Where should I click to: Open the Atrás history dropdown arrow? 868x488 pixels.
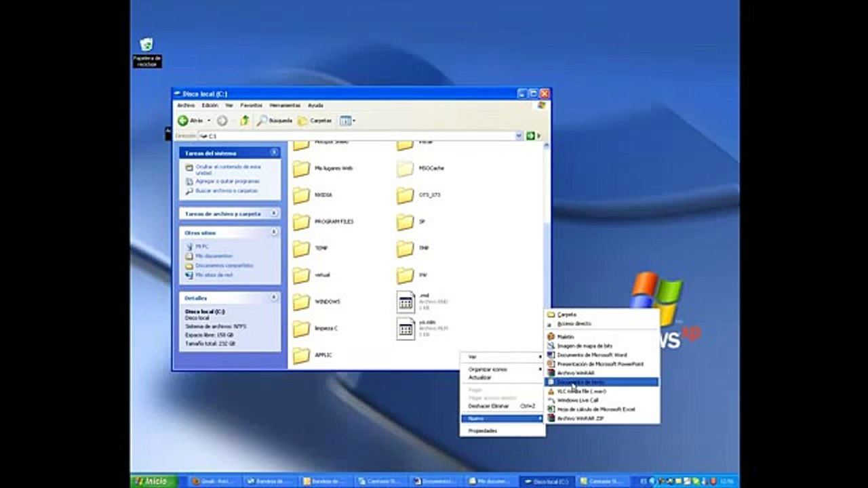click(x=209, y=121)
